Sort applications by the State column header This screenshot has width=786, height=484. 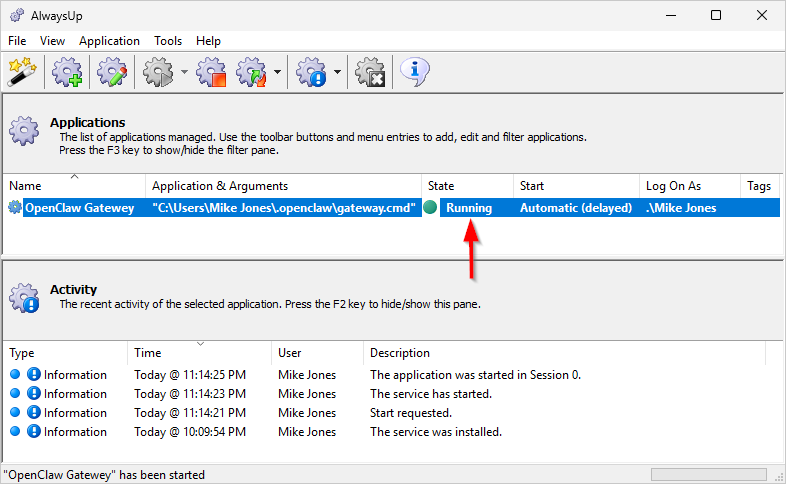pos(466,186)
